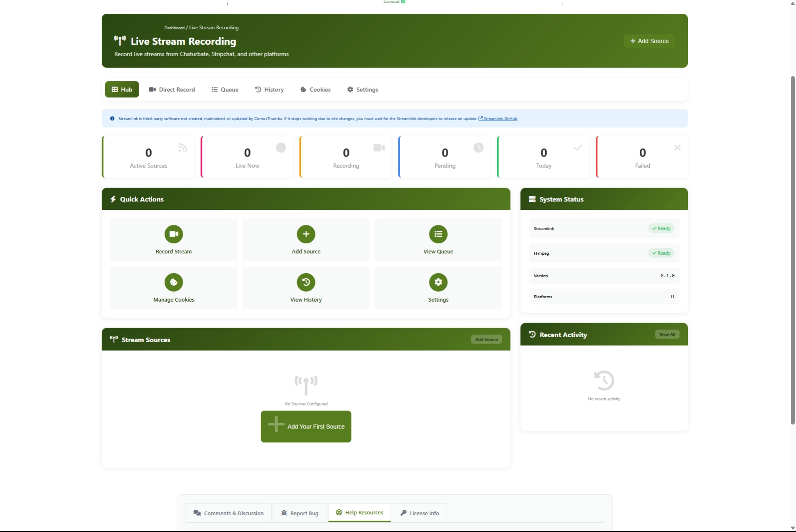Screen dimensions: 796x532
Task: Click the page vertical scrollbar
Action: point(792,251)
